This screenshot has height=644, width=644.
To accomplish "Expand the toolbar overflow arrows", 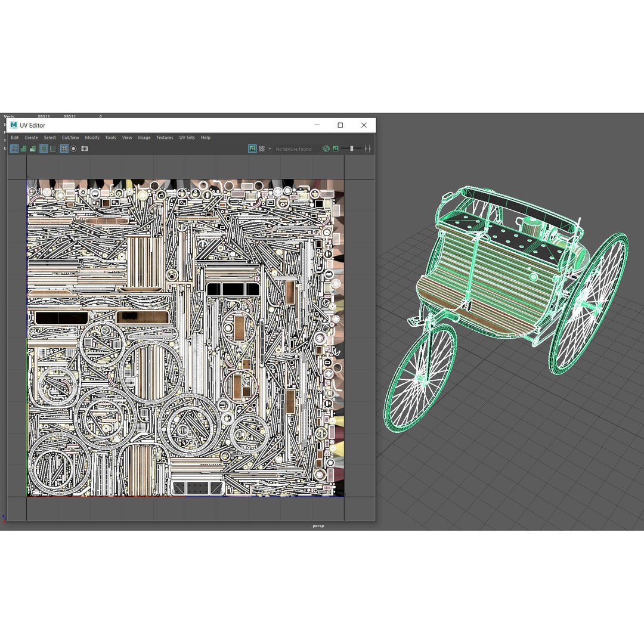I will point(367,148).
